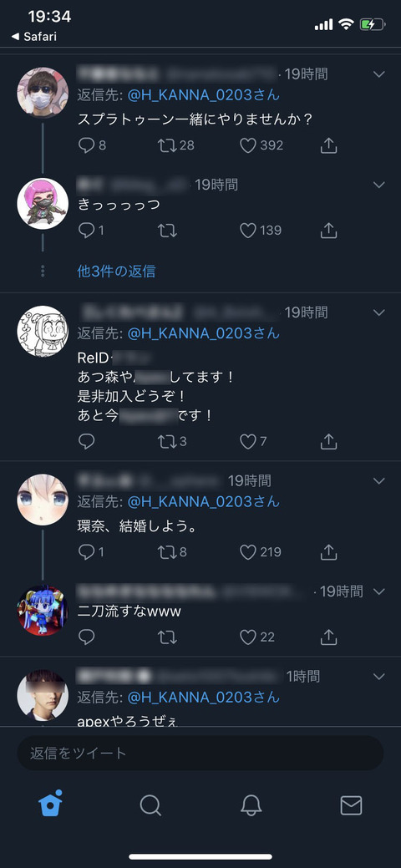
Task: Tap the 返信をツイート reply field
Action: tap(200, 753)
